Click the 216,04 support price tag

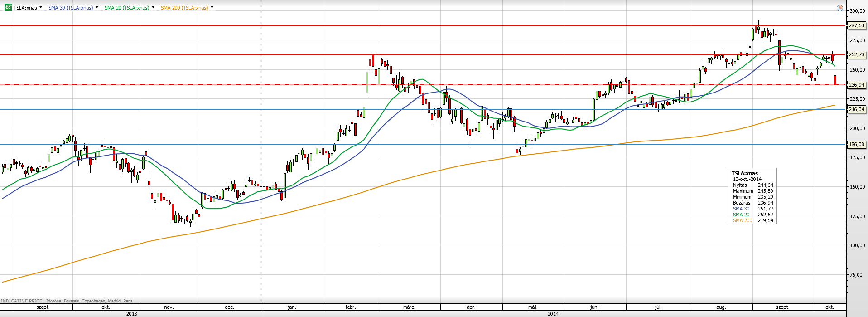click(856, 109)
